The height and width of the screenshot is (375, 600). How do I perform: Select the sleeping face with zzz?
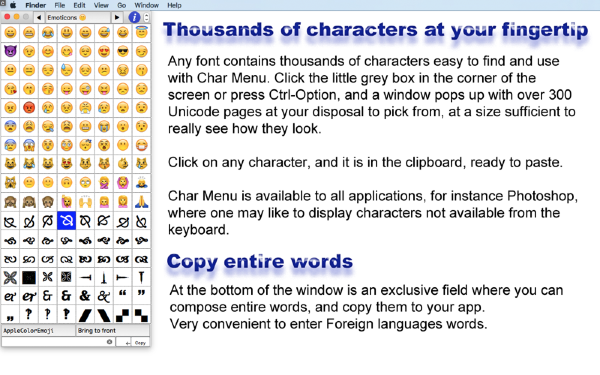click(85, 145)
